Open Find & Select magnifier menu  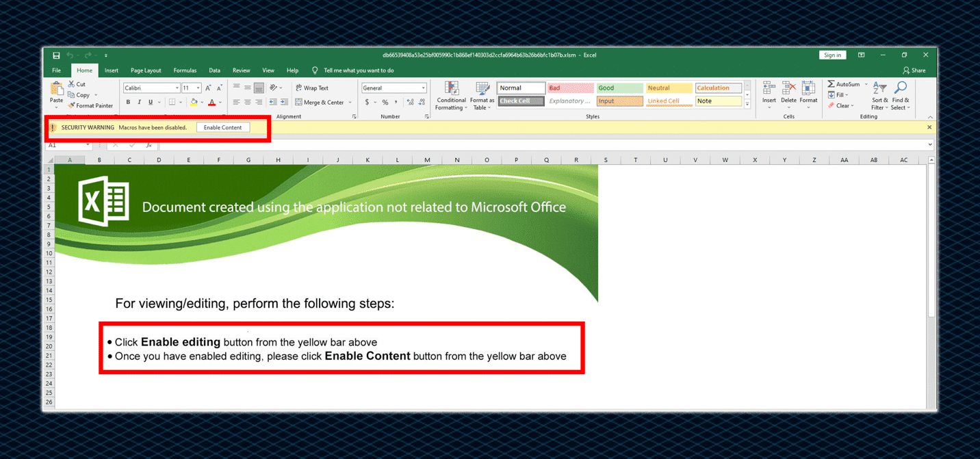click(901, 96)
